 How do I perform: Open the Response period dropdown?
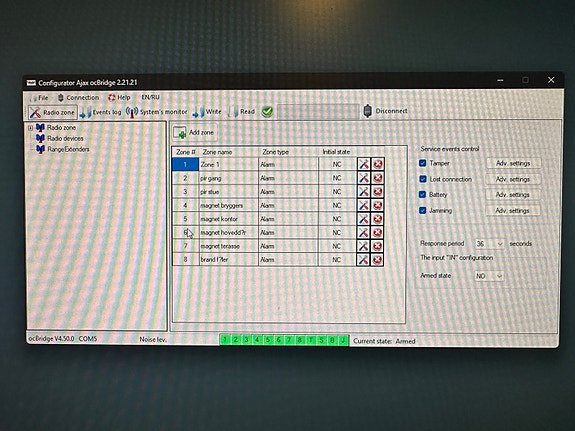489,244
